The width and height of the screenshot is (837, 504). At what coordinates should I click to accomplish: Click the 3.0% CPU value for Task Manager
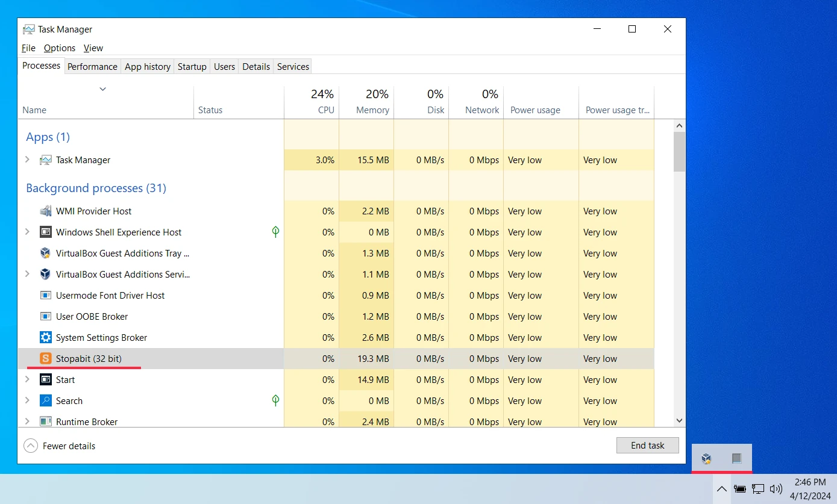click(325, 160)
